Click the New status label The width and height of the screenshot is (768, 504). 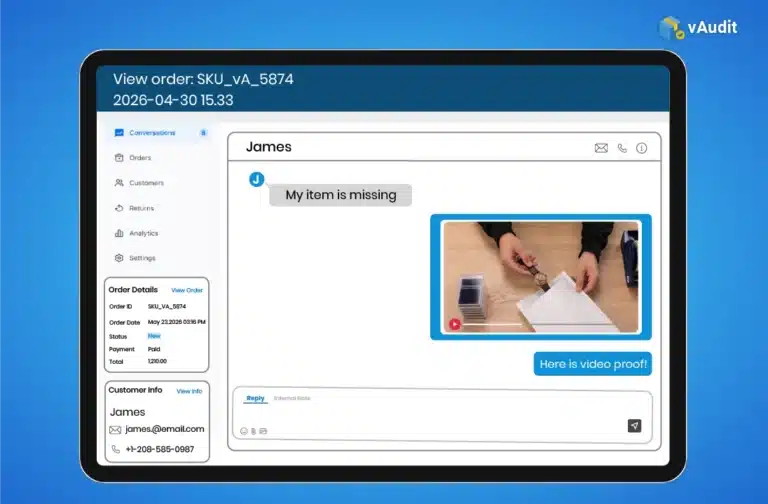click(154, 336)
